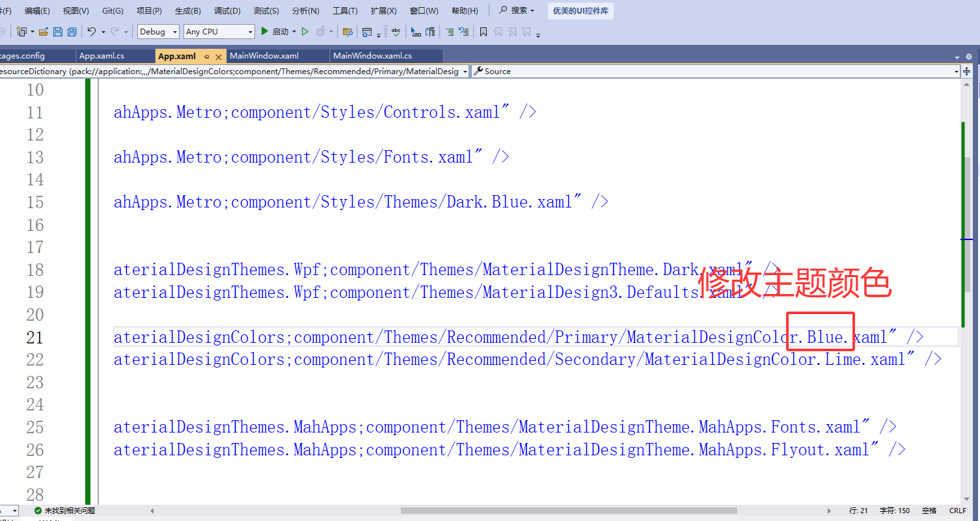Open the Debug configuration dropdown
980x521 pixels.
coord(159,31)
